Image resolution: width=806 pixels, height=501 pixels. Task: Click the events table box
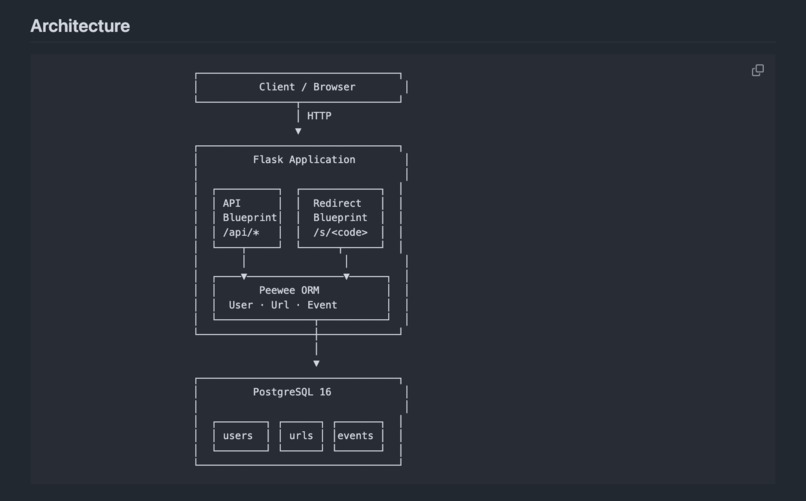(358, 436)
